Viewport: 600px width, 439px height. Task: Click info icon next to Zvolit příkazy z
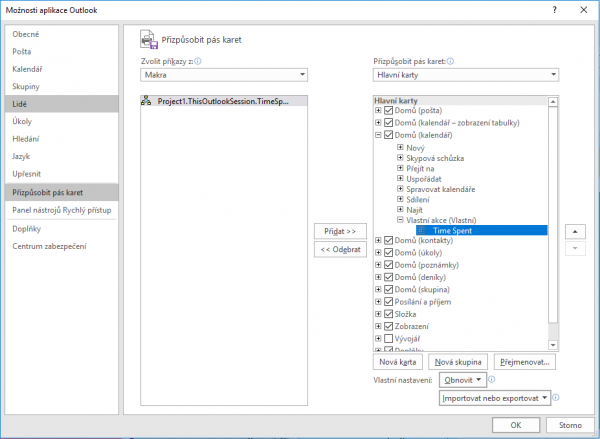pyautogui.click(x=198, y=61)
